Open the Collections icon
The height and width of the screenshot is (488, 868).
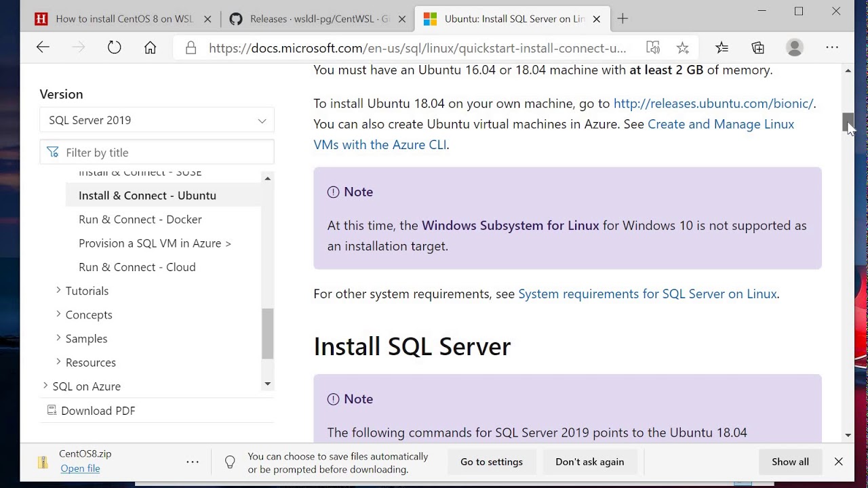758,47
